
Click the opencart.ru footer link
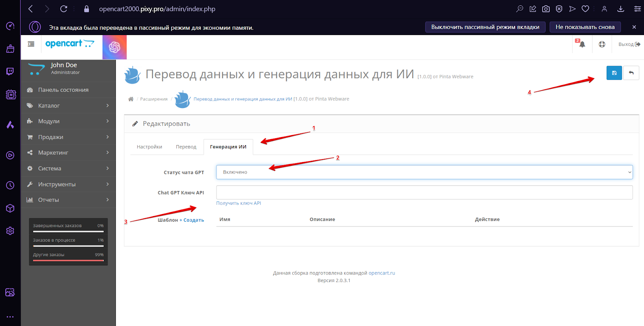coord(382,273)
